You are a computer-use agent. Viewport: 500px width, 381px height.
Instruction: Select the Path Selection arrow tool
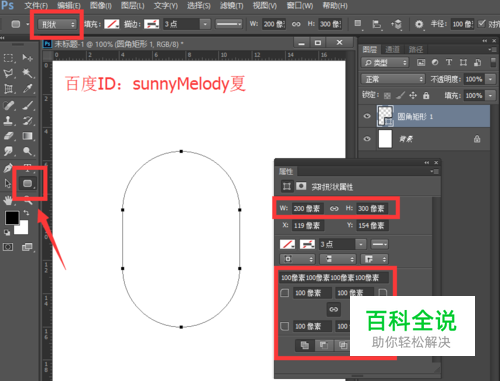[8, 183]
